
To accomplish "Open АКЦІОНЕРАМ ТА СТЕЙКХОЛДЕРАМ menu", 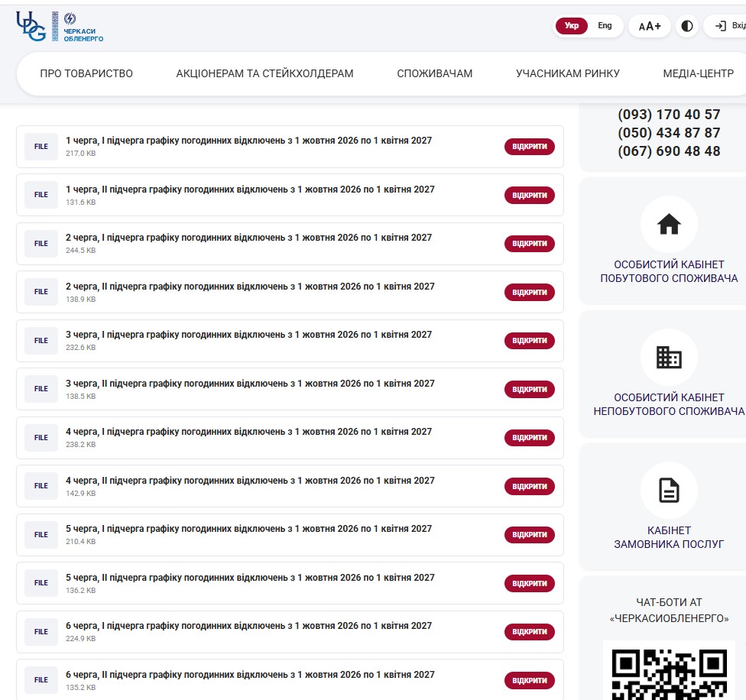I will pos(264,73).
